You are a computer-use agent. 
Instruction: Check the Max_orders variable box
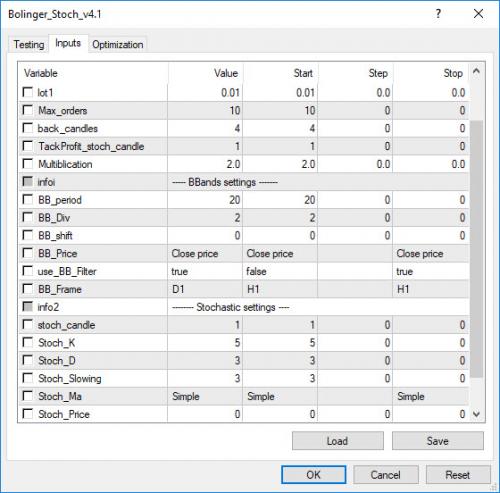click(x=27, y=110)
